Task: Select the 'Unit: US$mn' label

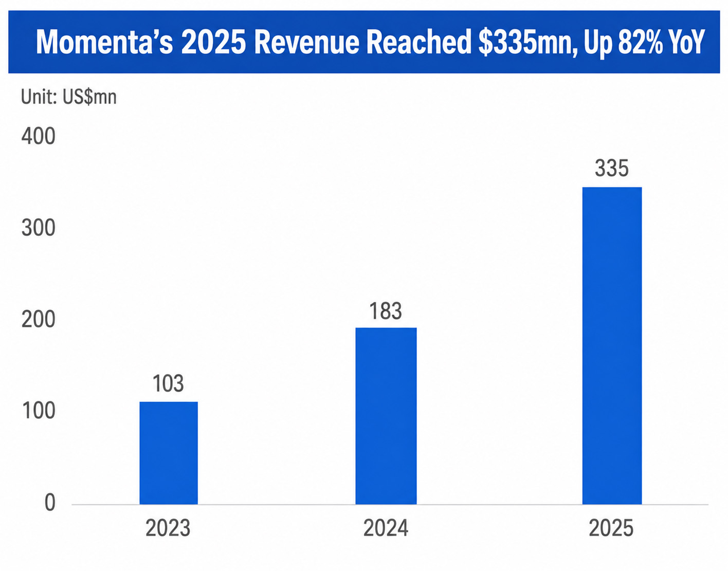Action: [x=69, y=97]
